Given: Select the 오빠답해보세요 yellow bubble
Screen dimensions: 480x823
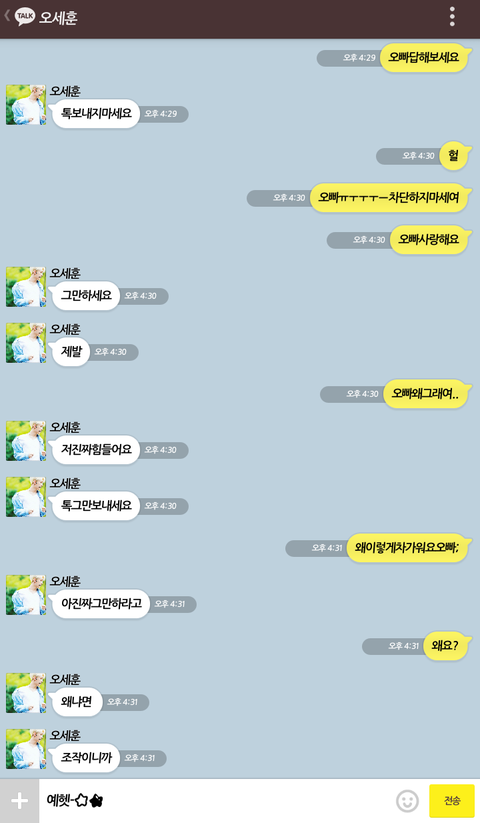Looking at the screenshot, I should 423,57.
